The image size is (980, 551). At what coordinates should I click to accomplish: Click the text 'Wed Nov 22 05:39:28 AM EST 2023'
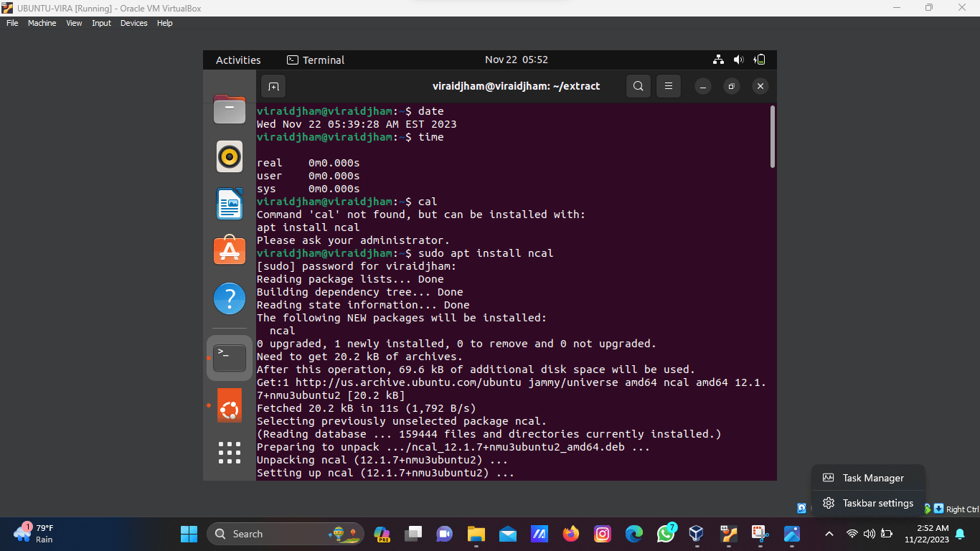357,124
